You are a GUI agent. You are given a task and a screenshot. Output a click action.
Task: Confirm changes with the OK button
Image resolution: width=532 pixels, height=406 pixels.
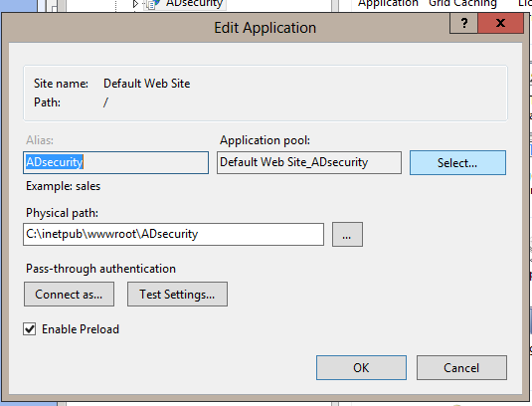[x=361, y=367]
